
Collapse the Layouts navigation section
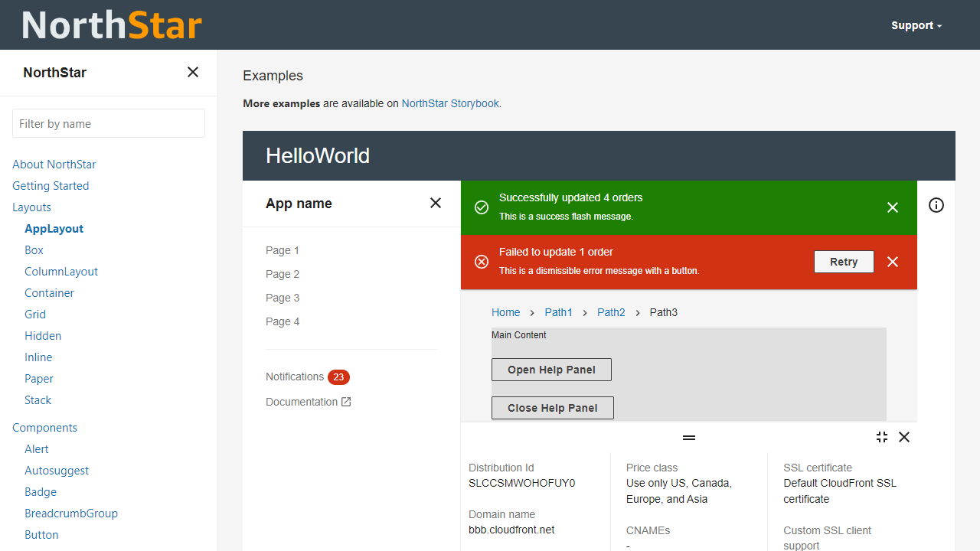click(31, 207)
